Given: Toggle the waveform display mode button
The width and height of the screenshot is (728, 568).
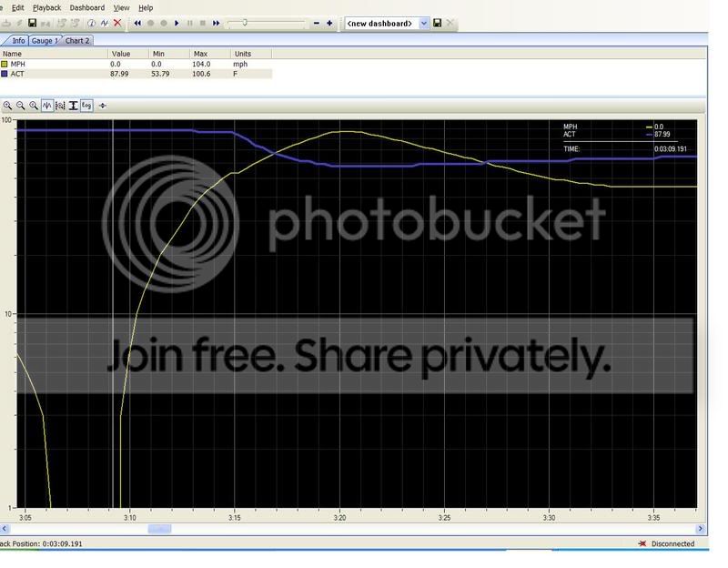Looking at the screenshot, I should pyautogui.click(x=47, y=106).
